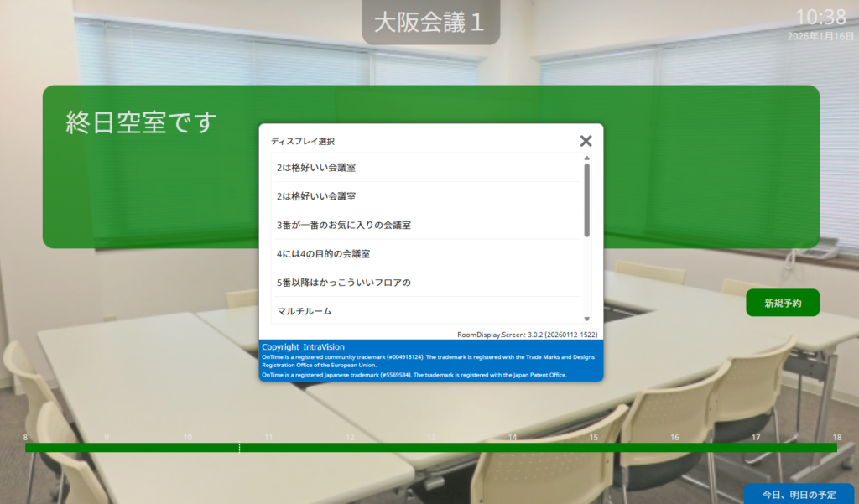Close the ディスプレイ選択 dialog with X

click(x=586, y=141)
